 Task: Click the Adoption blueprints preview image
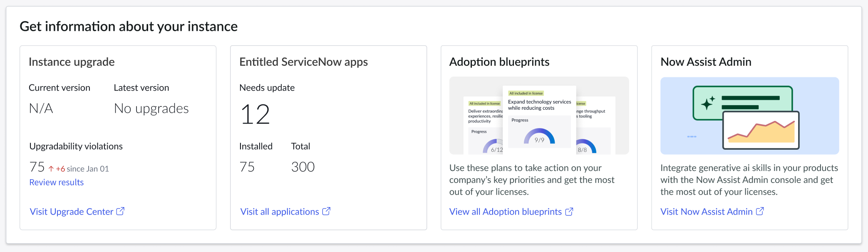pyautogui.click(x=539, y=116)
